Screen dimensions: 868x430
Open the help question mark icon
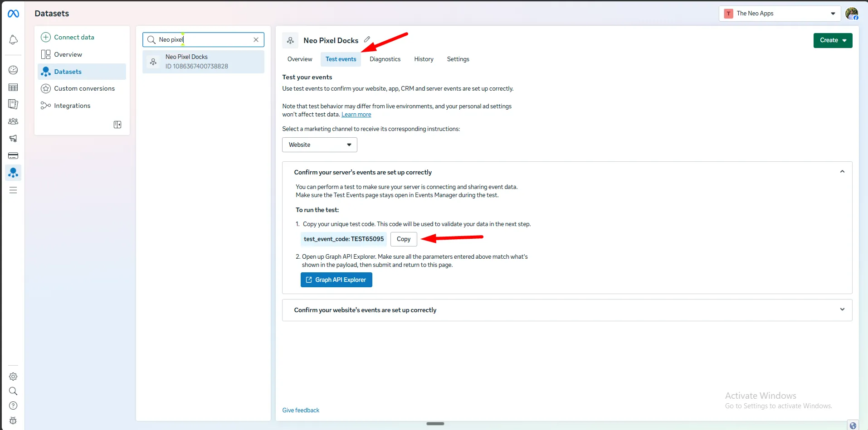click(x=13, y=406)
